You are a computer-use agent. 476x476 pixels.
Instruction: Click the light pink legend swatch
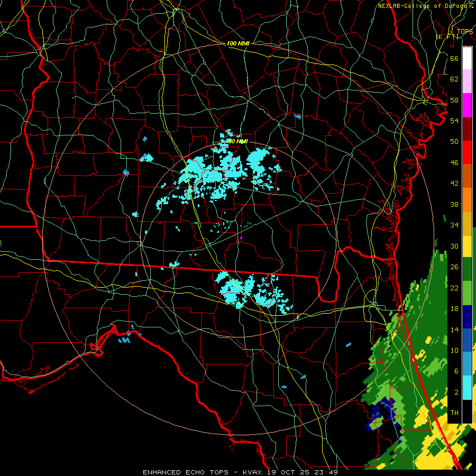(467, 81)
